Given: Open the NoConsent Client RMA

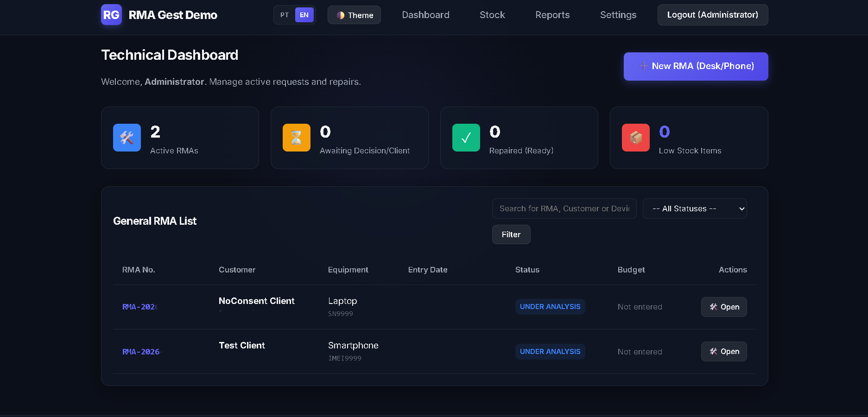Looking at the screenshot, I should click(724, 307).
